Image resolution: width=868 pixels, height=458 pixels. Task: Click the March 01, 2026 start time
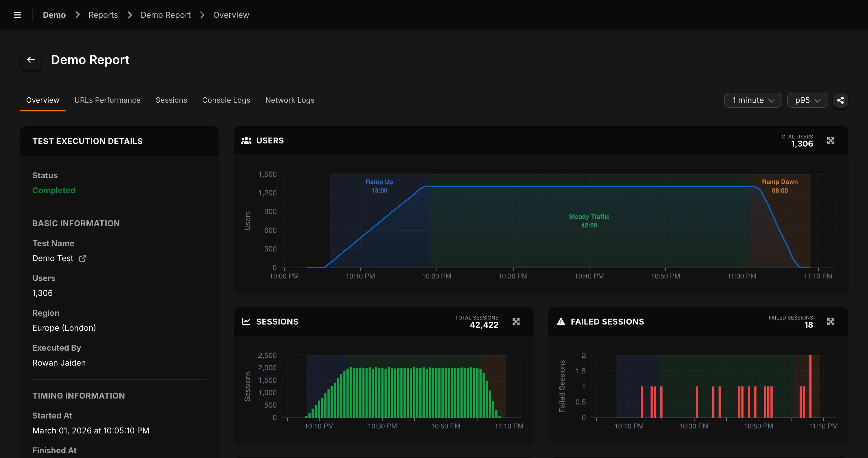[x=91, y=431]
